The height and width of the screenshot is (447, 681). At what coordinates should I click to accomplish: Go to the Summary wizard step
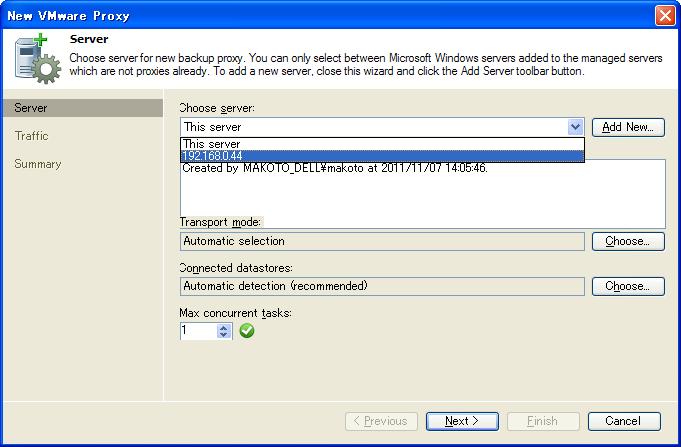tap(38, 164)
